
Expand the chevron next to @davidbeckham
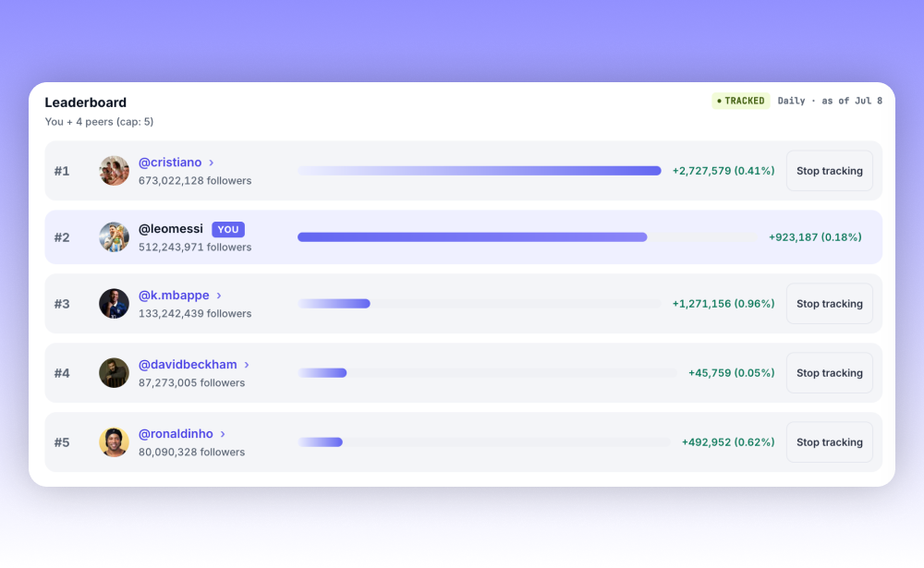coord(247,366)
